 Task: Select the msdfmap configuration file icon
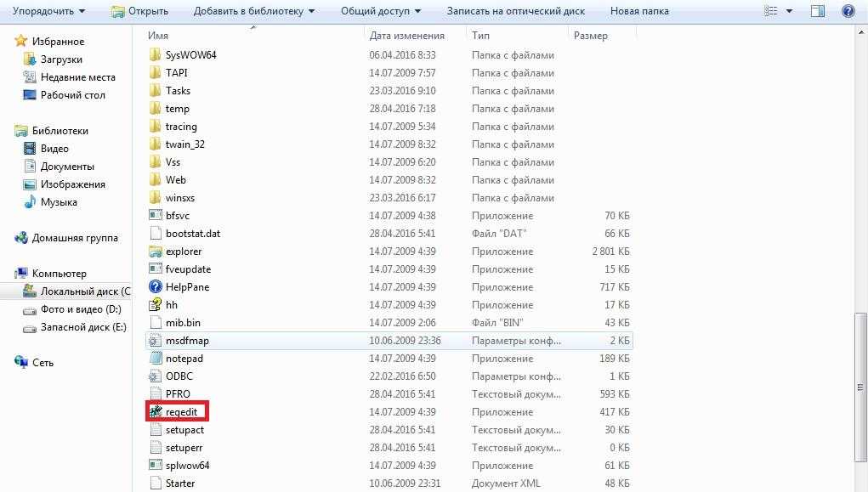(x=156, y=341)
